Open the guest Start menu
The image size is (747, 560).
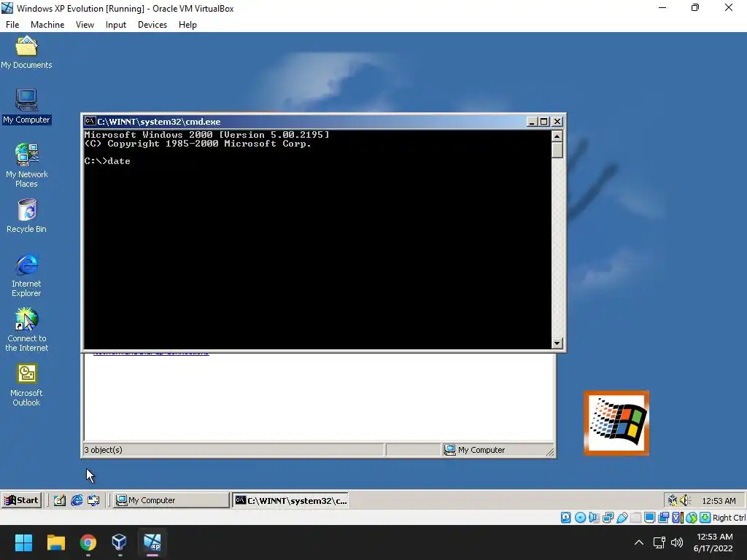coord(21,500)
